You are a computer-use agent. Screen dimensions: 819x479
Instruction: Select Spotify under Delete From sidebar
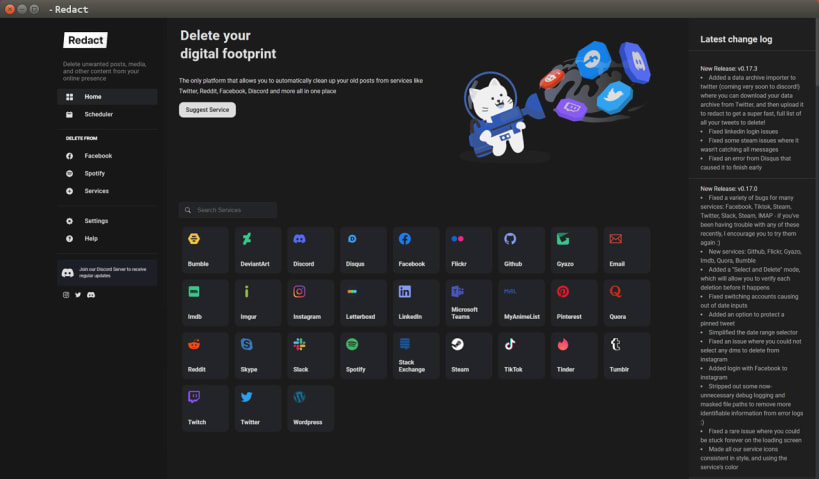click(107, 173)
